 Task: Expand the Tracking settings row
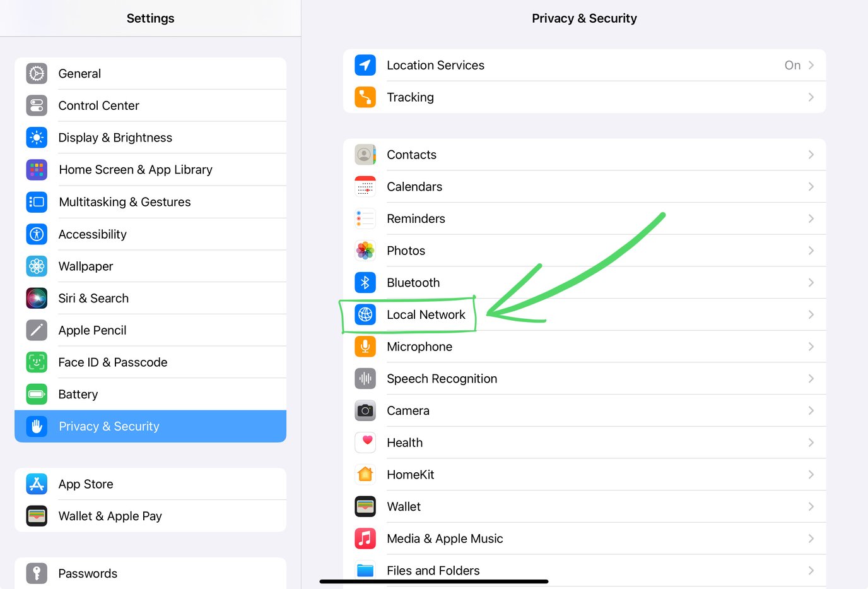[x=584, y=97]
